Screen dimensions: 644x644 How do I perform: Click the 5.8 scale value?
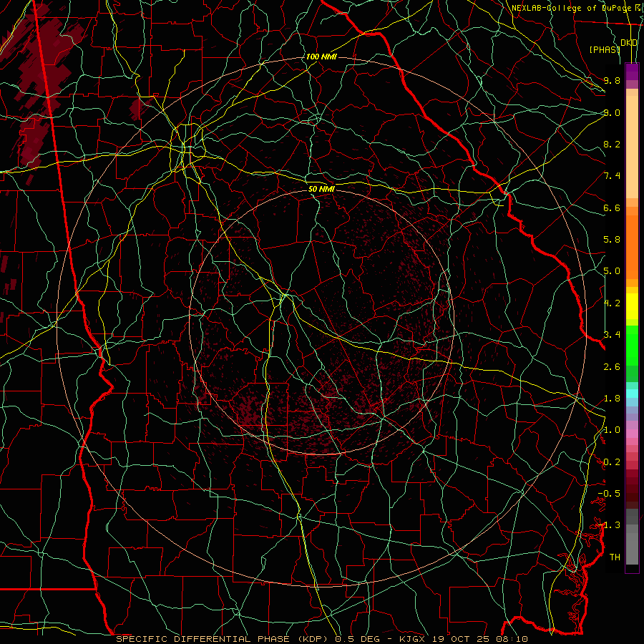[612, 240]
